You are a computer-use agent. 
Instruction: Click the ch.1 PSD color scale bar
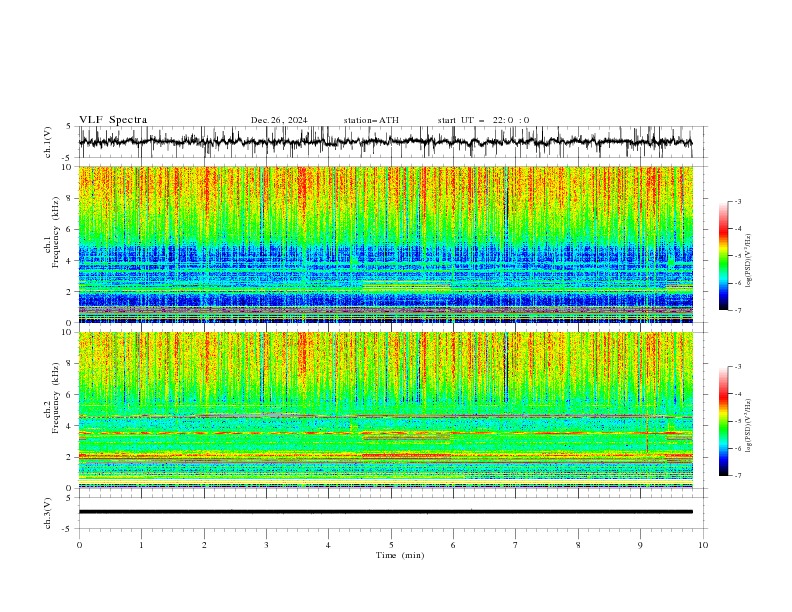click(x=723, y=256)
